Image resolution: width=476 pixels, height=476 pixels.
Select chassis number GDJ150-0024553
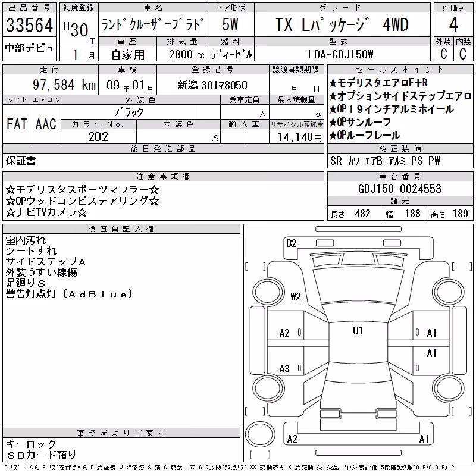click(x=399, y=189)
